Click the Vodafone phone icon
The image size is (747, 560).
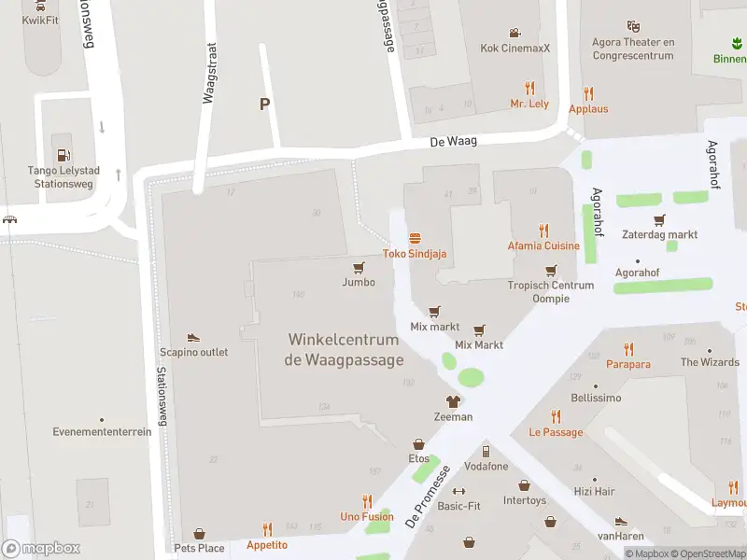point(486,452)
